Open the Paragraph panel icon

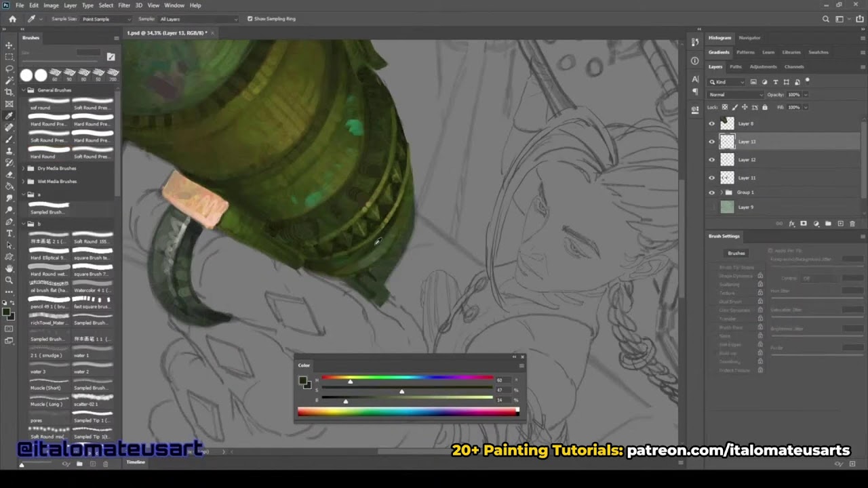tap(694, 91)
